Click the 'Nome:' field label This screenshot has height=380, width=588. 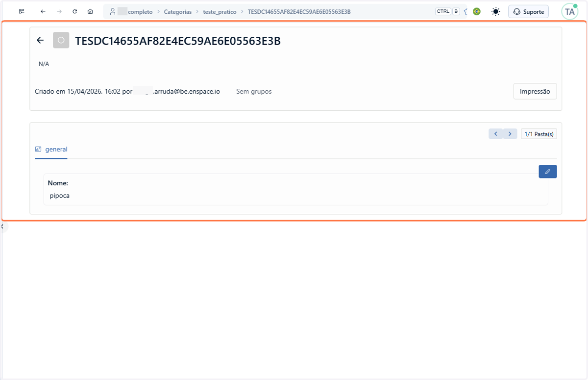pos(58,183)
